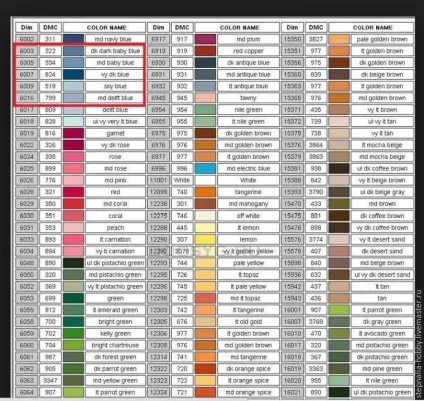Click the Dim code cell 6003

click(x=26, y=51)
